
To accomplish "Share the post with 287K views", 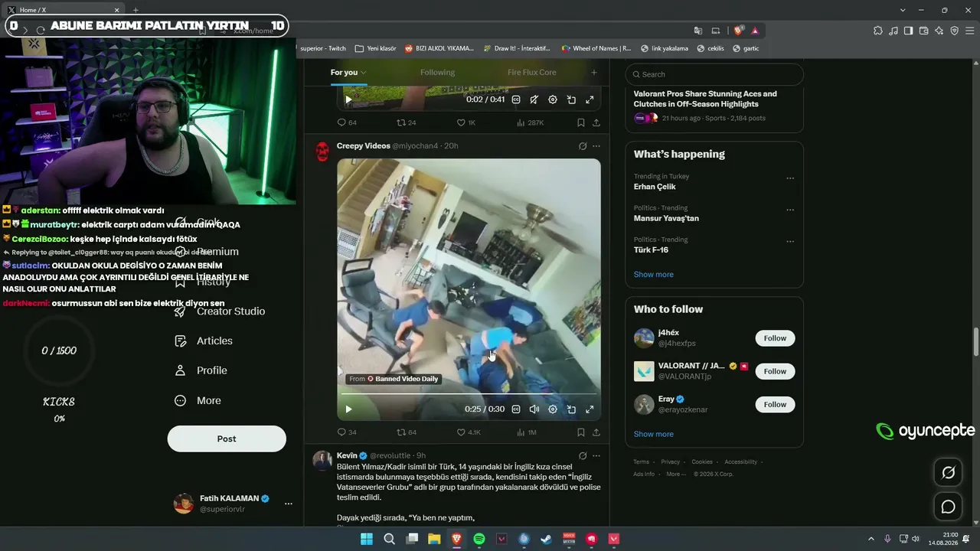I will click(596, 122).
